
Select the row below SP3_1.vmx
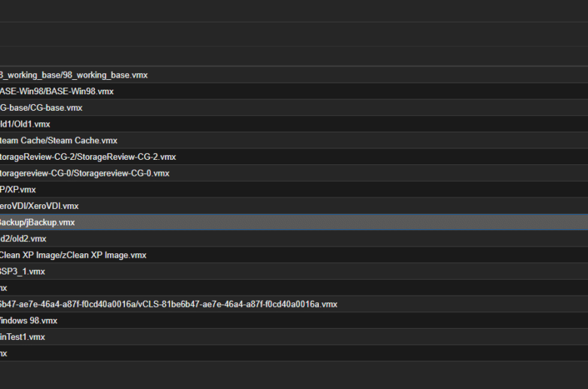click(294, 288)
